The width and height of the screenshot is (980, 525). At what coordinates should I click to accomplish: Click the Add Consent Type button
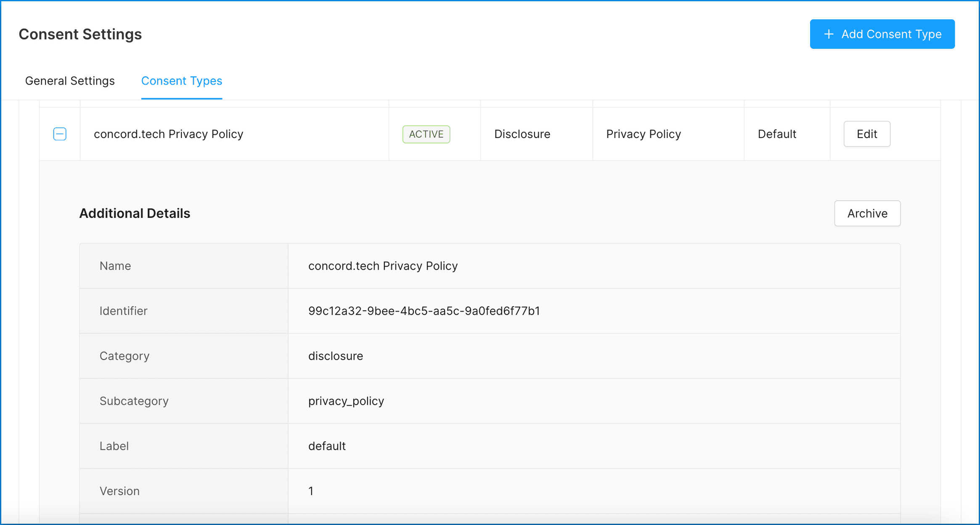point(882,34)
